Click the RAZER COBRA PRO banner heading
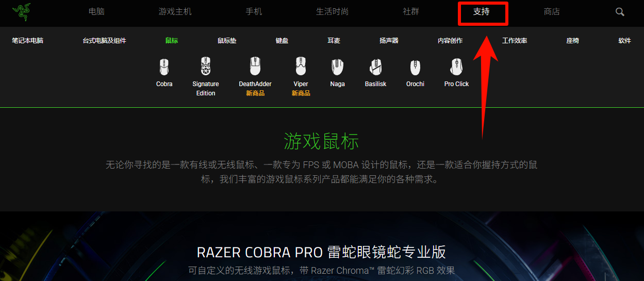This screenshot has width=644, height=281. tap(321, 252)
